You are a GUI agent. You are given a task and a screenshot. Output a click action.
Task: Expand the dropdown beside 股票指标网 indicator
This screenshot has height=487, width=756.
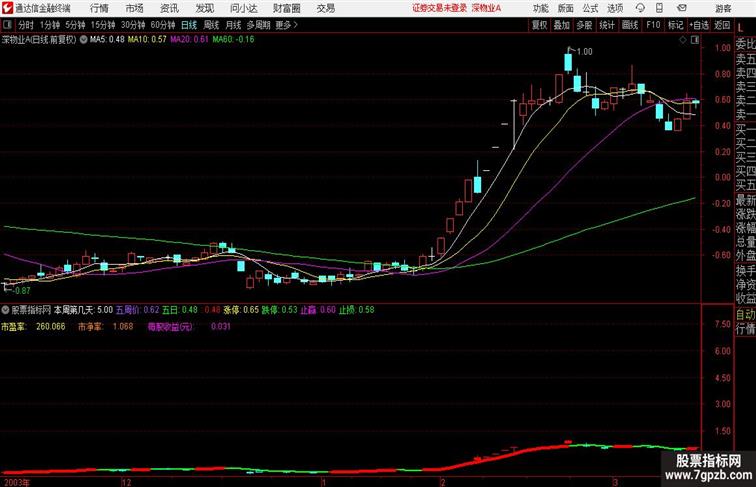[x=5, y=310]
